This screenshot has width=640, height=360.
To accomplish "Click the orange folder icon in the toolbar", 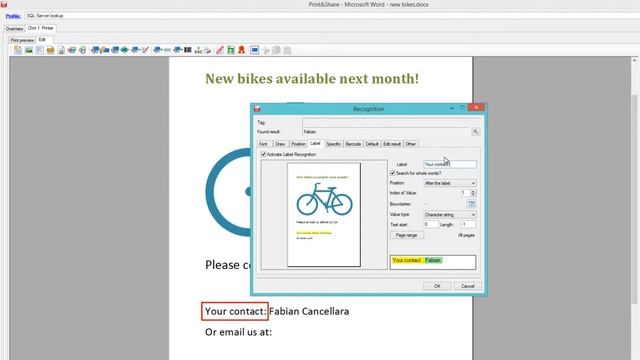I will click(50, 50).
